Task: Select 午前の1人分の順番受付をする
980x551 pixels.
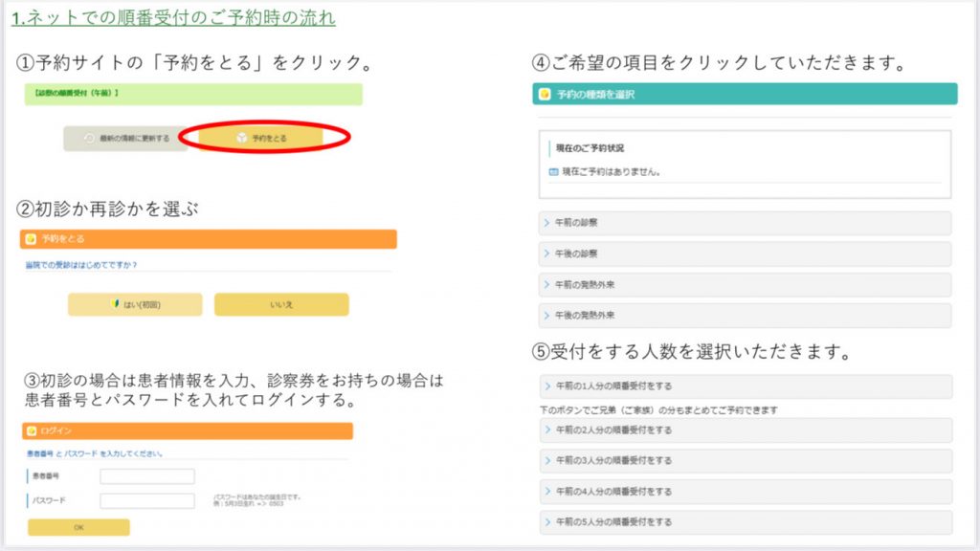Action: tap(746, 386)
